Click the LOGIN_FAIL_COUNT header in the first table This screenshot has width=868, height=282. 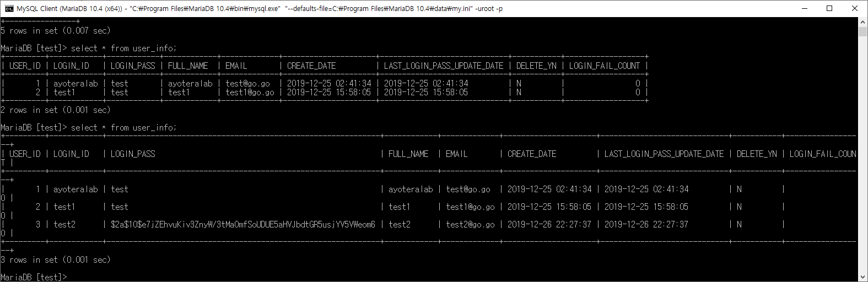[x=605, y=66]
